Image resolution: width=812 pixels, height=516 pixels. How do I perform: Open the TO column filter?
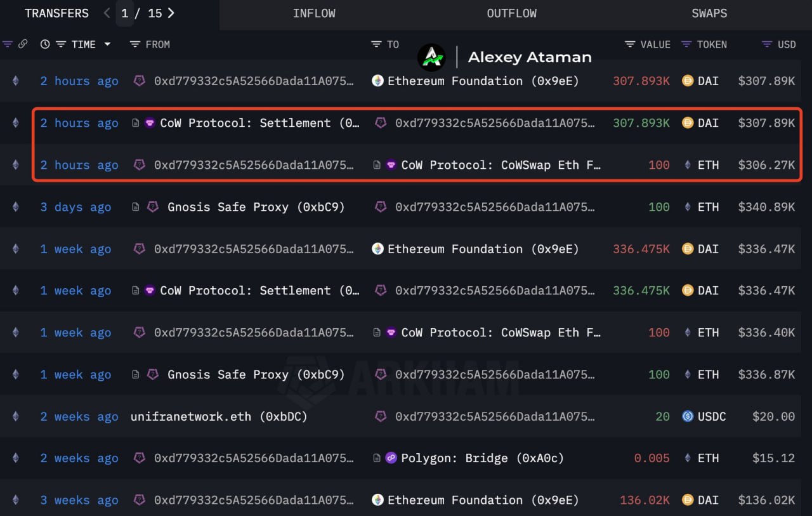(x=393, y=44)
